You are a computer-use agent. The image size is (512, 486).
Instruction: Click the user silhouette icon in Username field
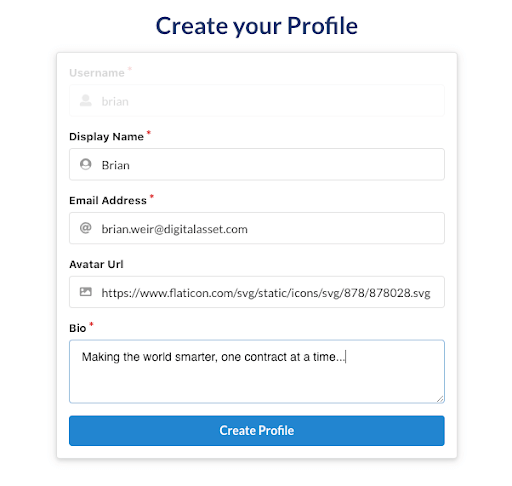tap(86, 101)
